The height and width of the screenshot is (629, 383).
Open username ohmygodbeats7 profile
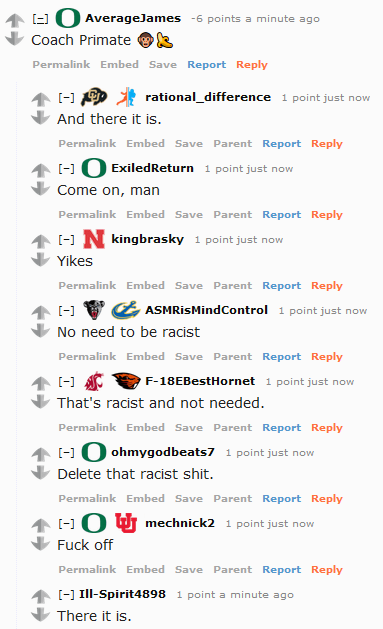coord(163,452)
